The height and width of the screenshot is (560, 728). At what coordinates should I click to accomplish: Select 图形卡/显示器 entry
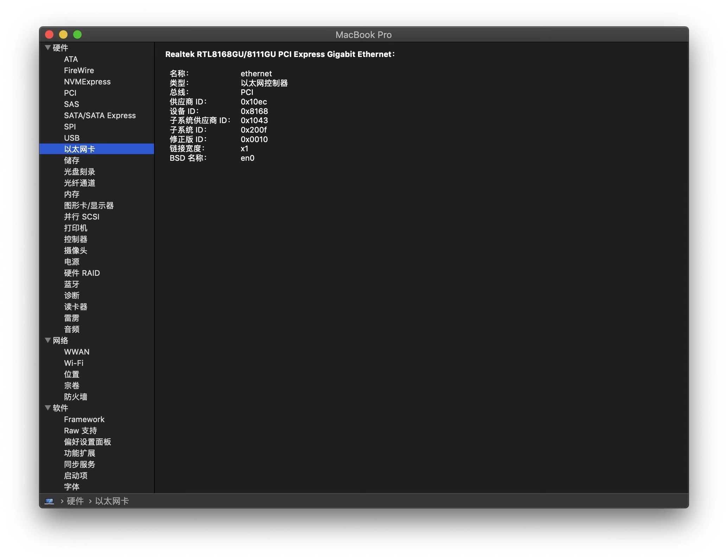point(89,205)
